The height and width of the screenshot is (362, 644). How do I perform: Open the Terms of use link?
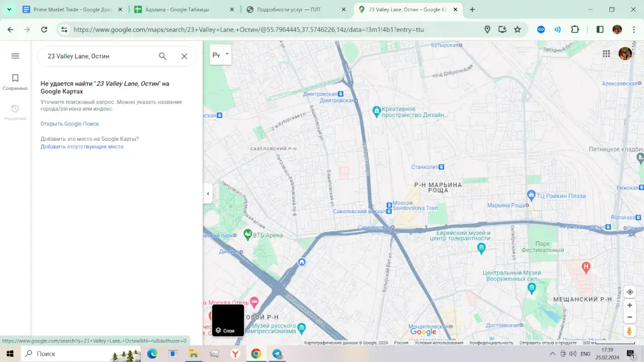click(x=438, y=343)
